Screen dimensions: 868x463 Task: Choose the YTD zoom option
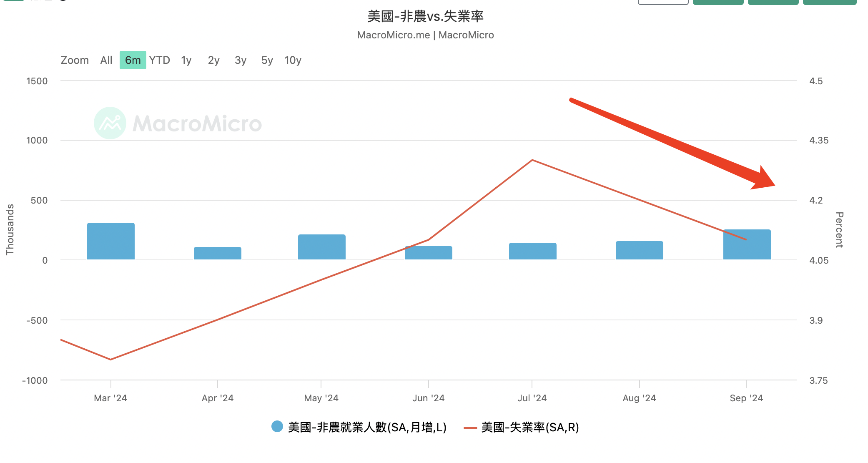[160, 60]
